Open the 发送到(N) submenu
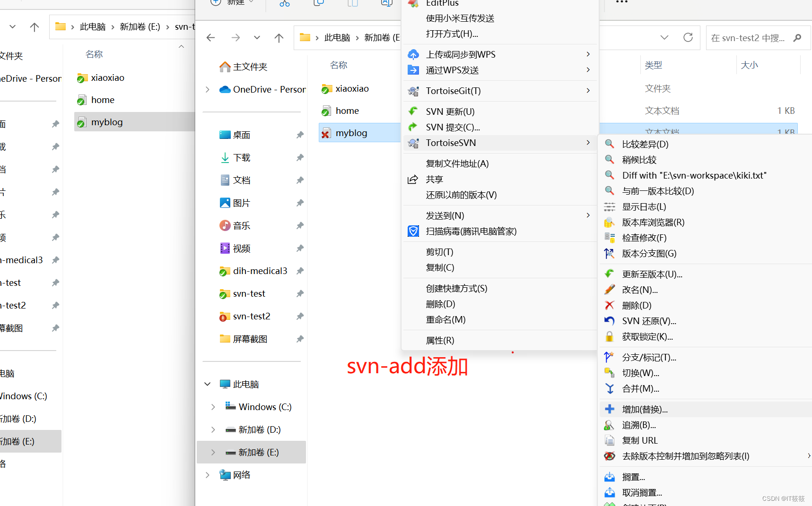 [500, 215]
